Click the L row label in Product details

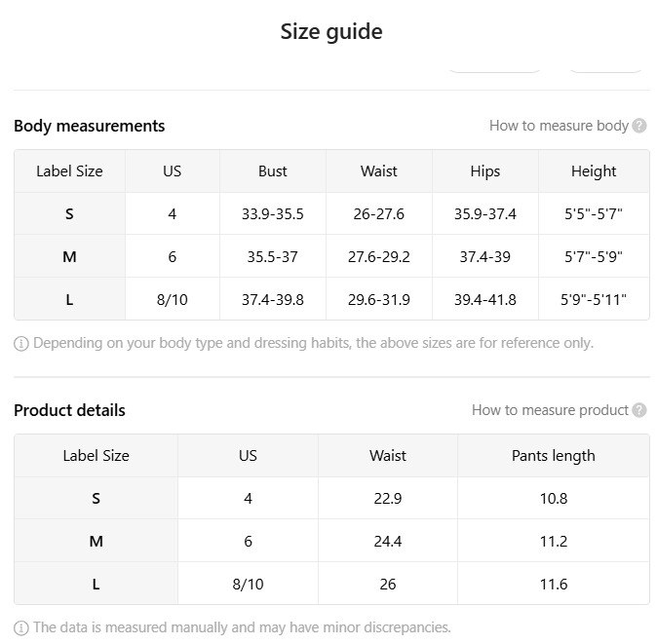(96, 585)
